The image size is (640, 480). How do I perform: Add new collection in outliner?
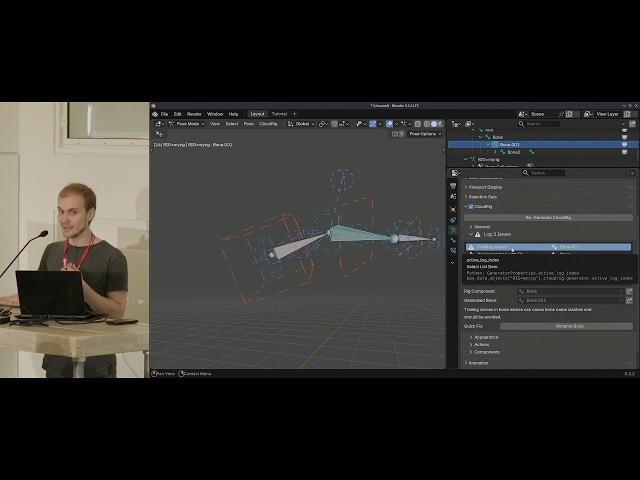[x=632, y=124]
